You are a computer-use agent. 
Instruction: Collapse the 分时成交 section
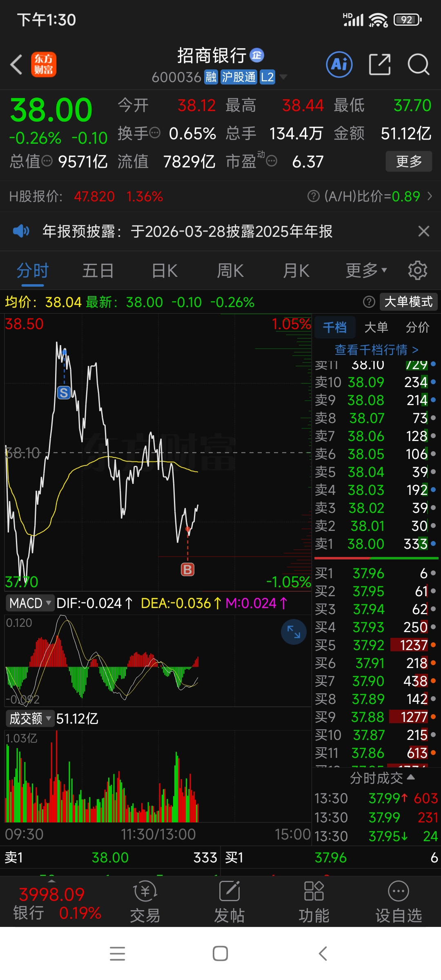click(x=382, y=778)
